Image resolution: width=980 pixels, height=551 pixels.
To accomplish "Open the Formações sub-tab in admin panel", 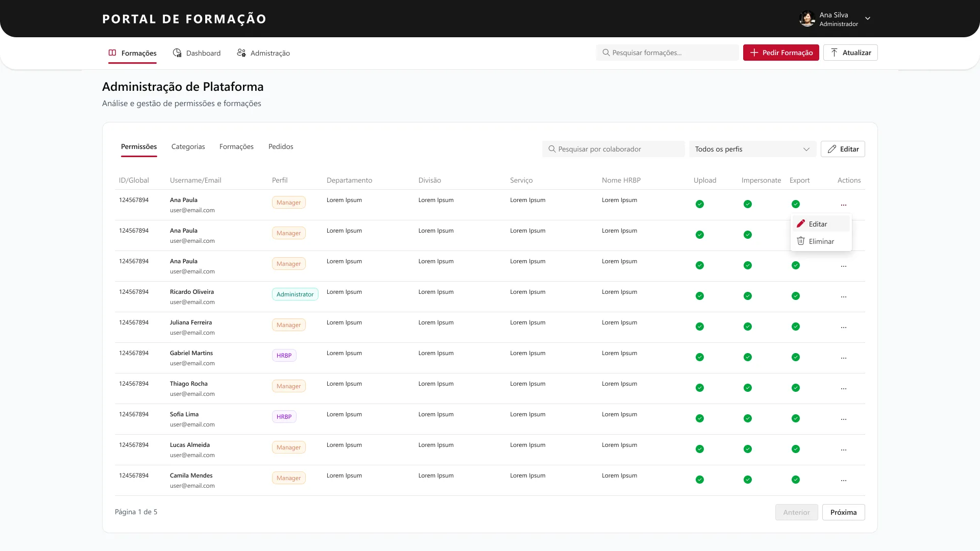I will point(236,147).
